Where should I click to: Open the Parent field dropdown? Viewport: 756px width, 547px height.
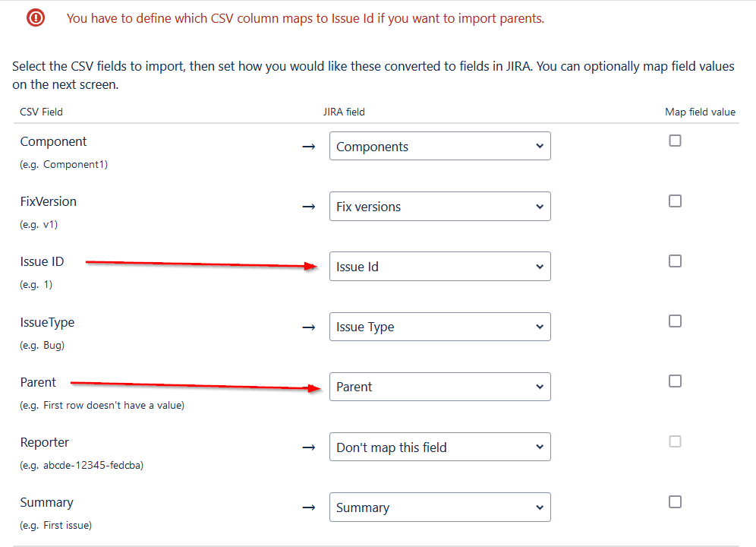(x=439, y=387)
